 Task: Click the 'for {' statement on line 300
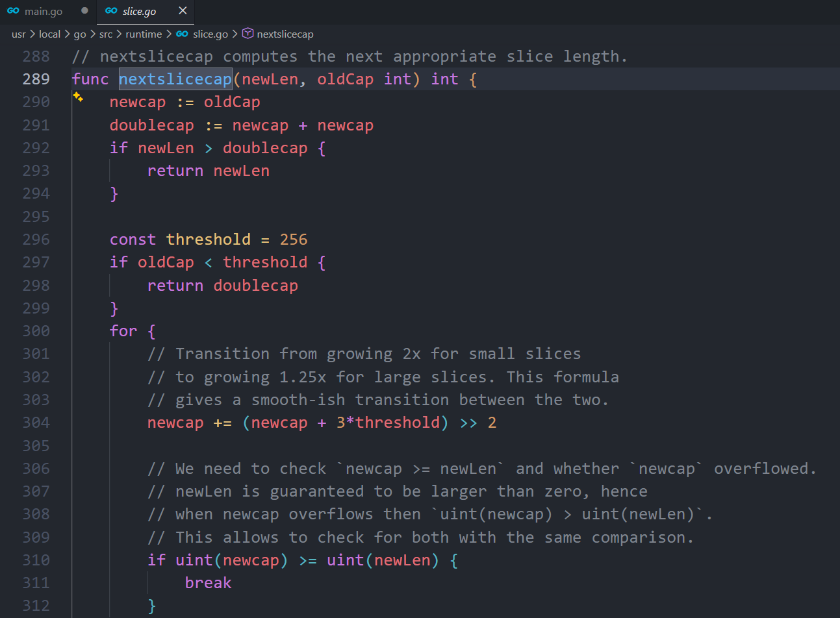(133, 331)
